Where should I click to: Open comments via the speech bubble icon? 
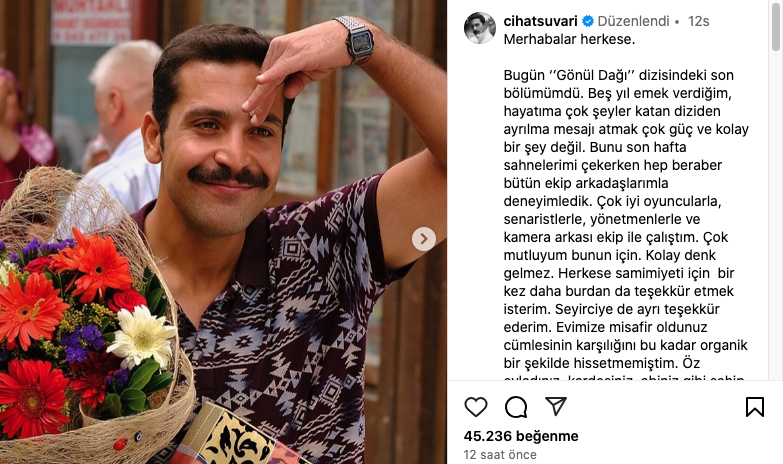pos(516,407)
